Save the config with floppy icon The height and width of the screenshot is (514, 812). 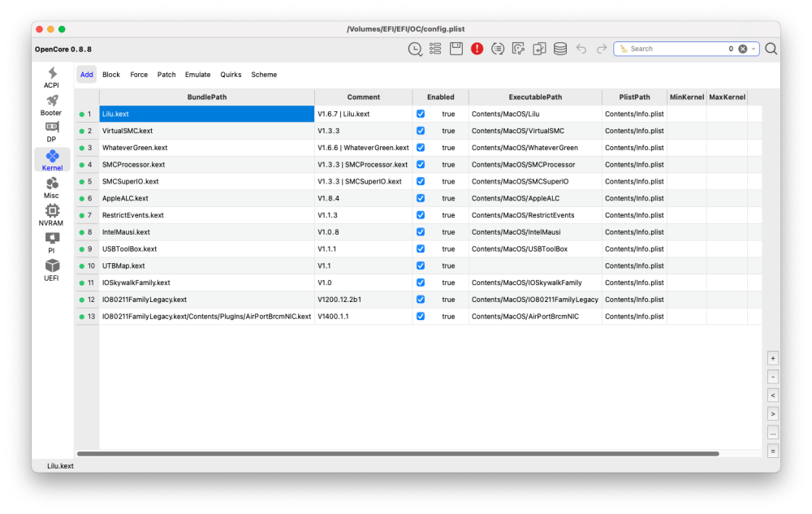point(456,49)
